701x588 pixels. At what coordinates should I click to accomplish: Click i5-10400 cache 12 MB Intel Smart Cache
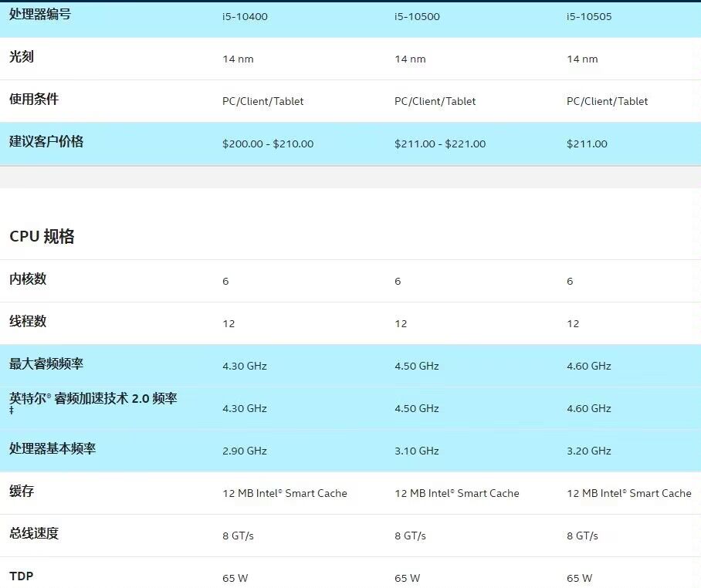click(285, 493)
